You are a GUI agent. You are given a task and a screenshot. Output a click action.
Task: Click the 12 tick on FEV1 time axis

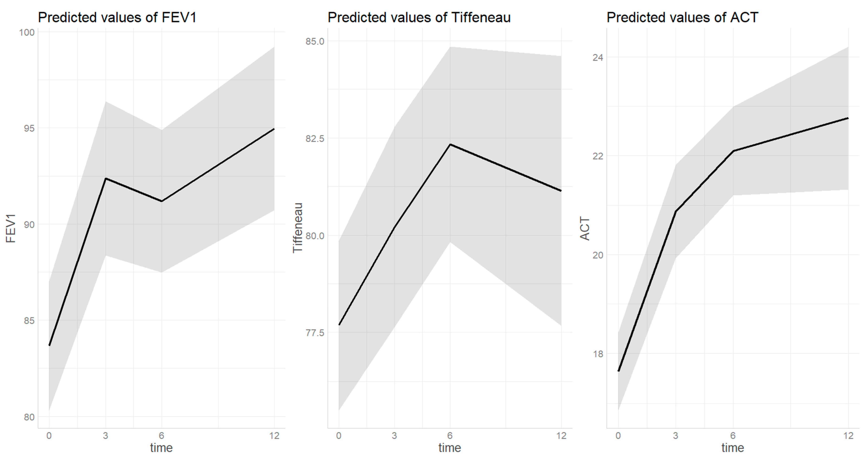(274, 436)
